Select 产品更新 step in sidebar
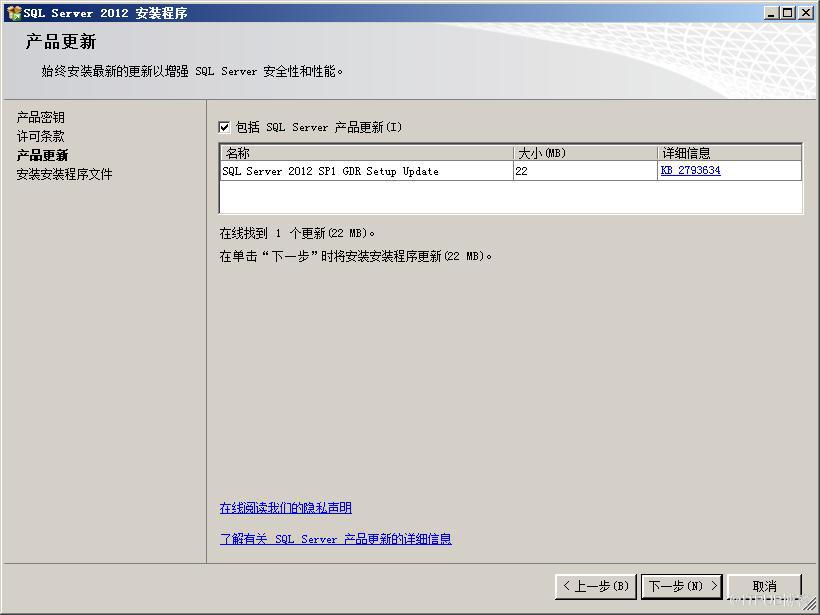This screenshot has width=820, height=615. 42,155
